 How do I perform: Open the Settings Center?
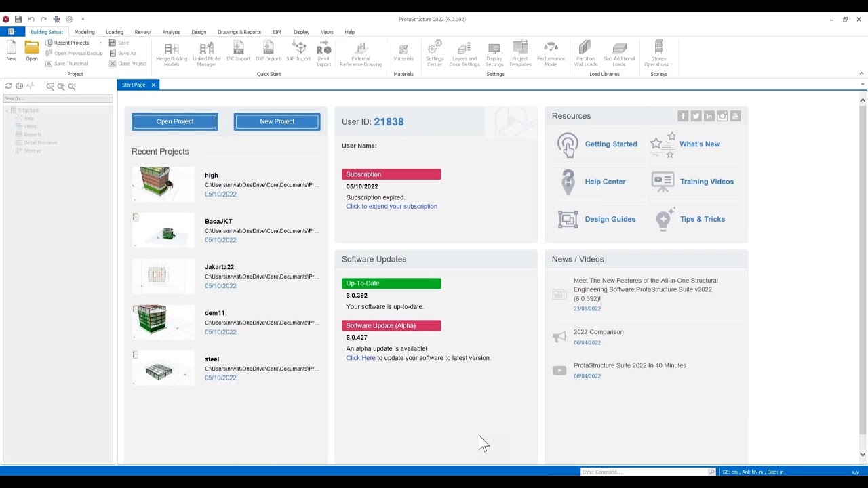(x=435, y=54)
